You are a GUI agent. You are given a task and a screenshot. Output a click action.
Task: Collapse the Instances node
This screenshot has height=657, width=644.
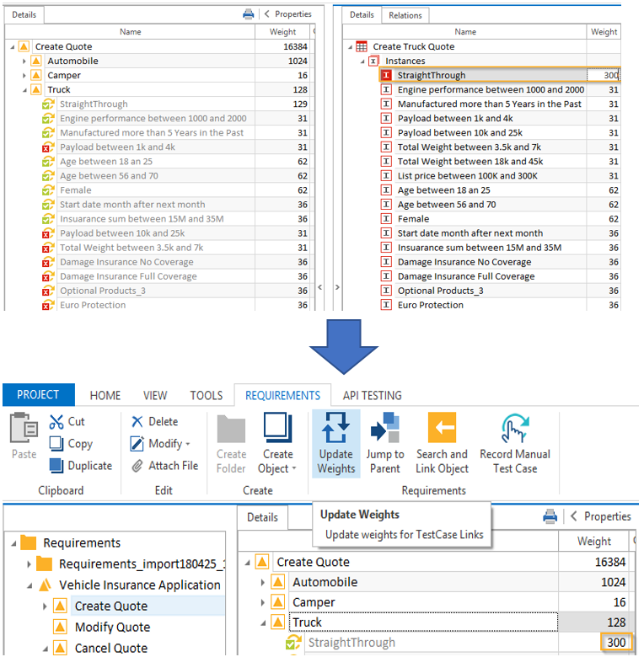point(363,61)
